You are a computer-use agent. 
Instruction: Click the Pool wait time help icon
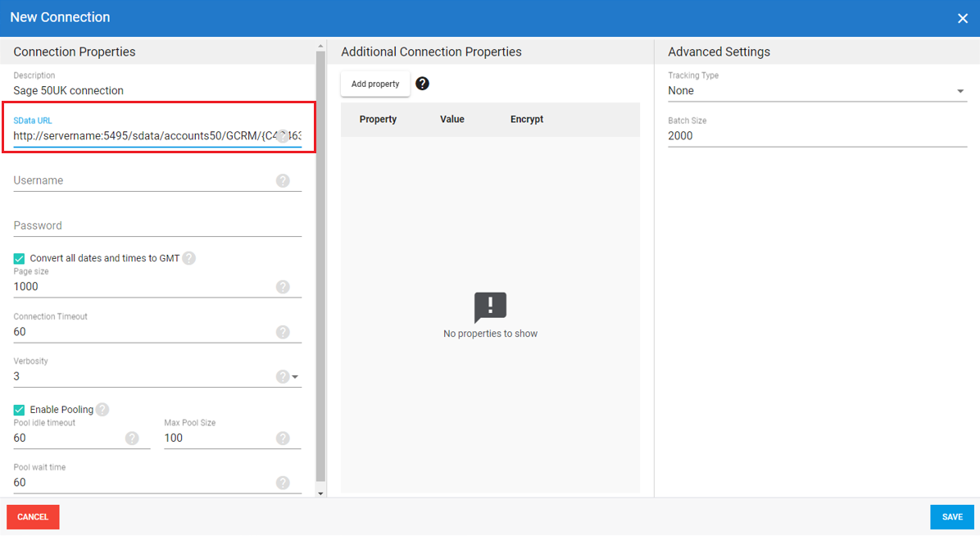click(x=283, y=483)
